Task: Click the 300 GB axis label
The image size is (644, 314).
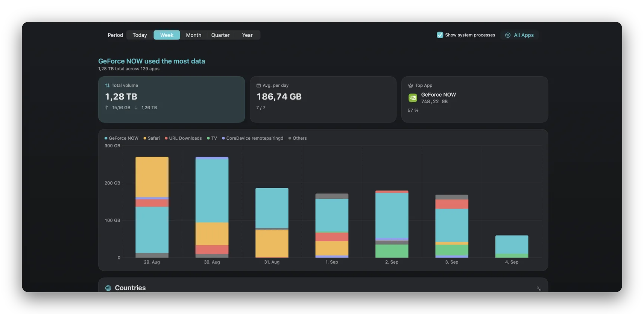Action: point(112,146)
